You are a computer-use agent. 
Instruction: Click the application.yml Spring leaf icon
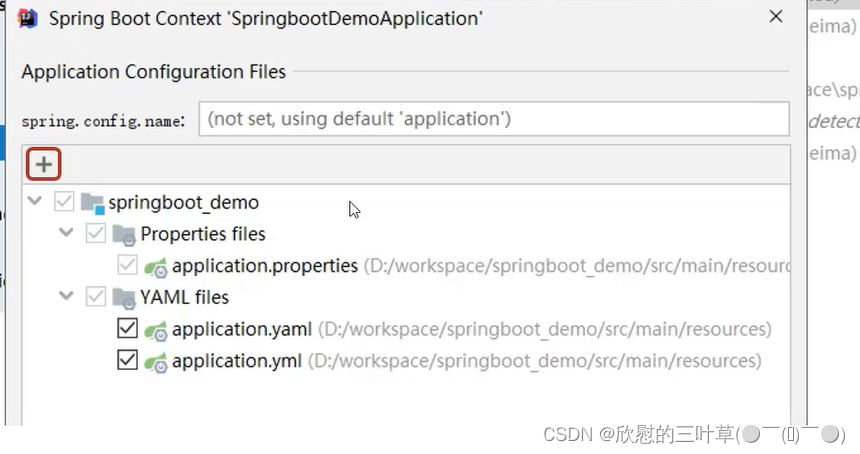tap(155, 362)
